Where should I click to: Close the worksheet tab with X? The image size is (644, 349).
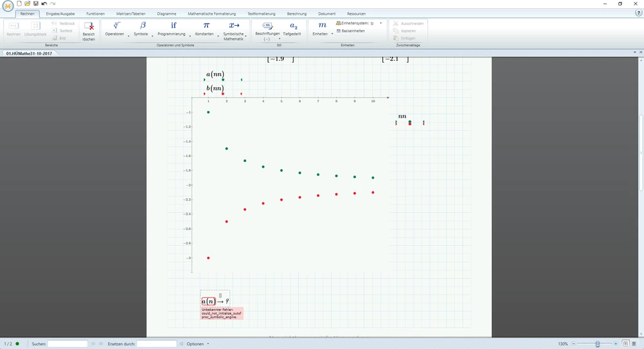point(641,52)
